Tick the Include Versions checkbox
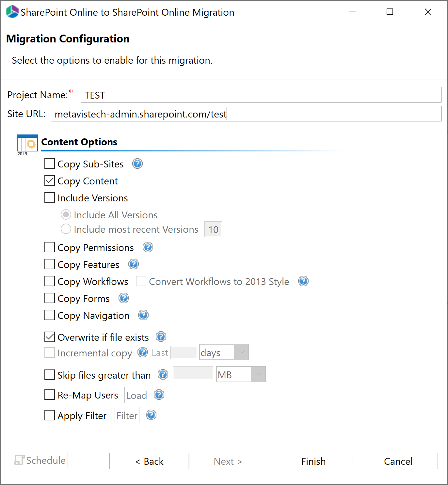 [50, 197]
